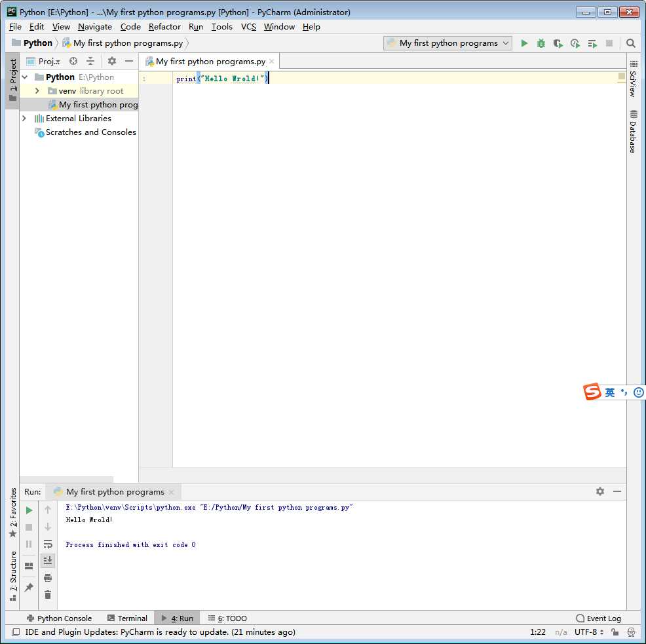Viewport: 646px width, 644px height.
Task: Open the File menu
Action: (x=15, y=27)
